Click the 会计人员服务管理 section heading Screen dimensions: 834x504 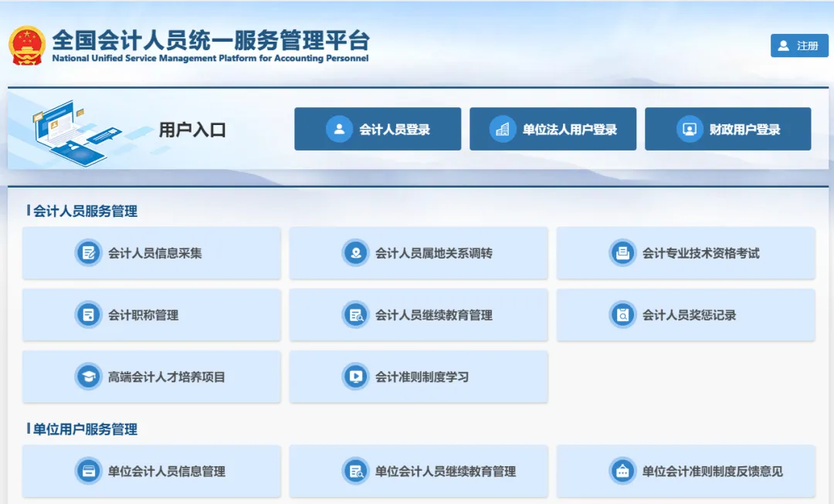pos(84,210)
